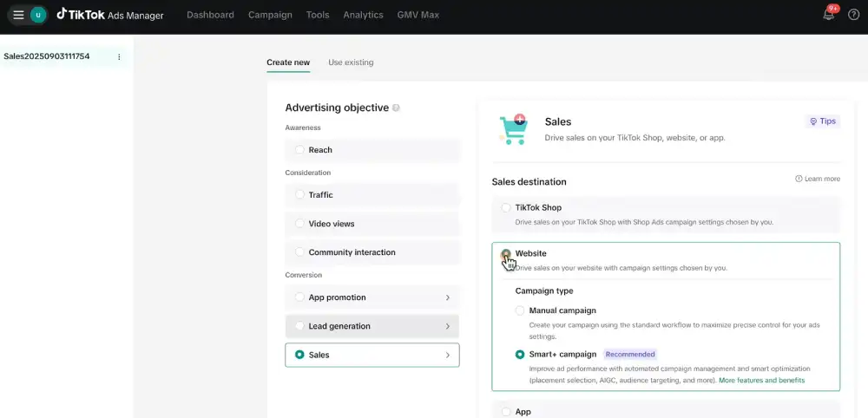Expand the Lead generation chevron arrow
Screen dimensions: 868x418
tap(448, 326)
